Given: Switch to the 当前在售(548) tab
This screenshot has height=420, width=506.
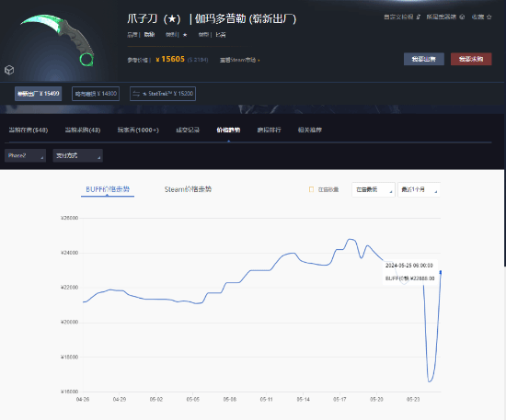Looking at the screenshot, I should point(29,130).
